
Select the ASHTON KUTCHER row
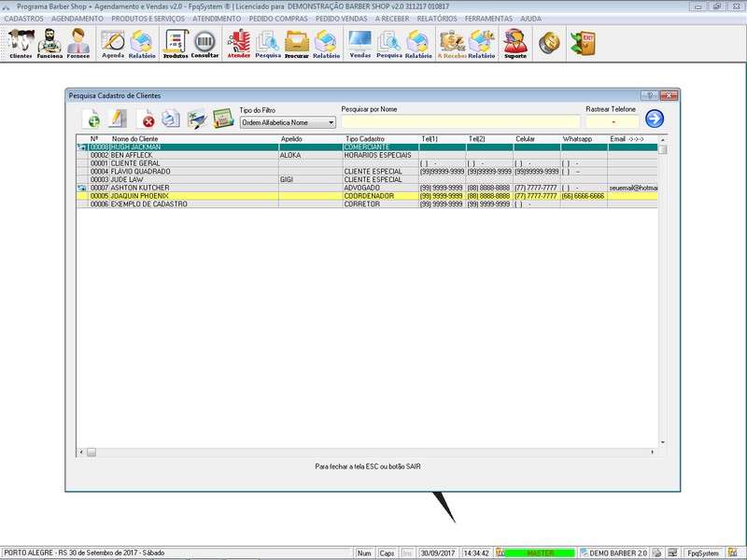tap(367, 188)
